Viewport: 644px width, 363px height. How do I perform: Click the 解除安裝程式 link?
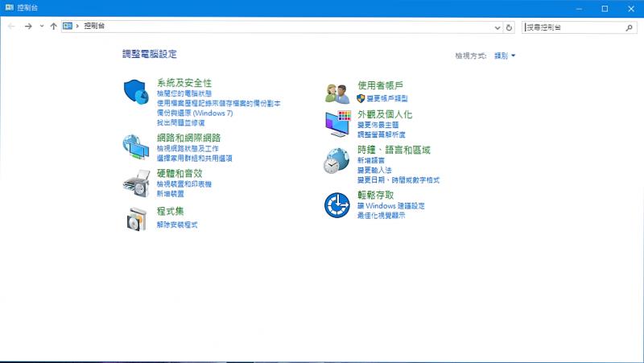177,225
